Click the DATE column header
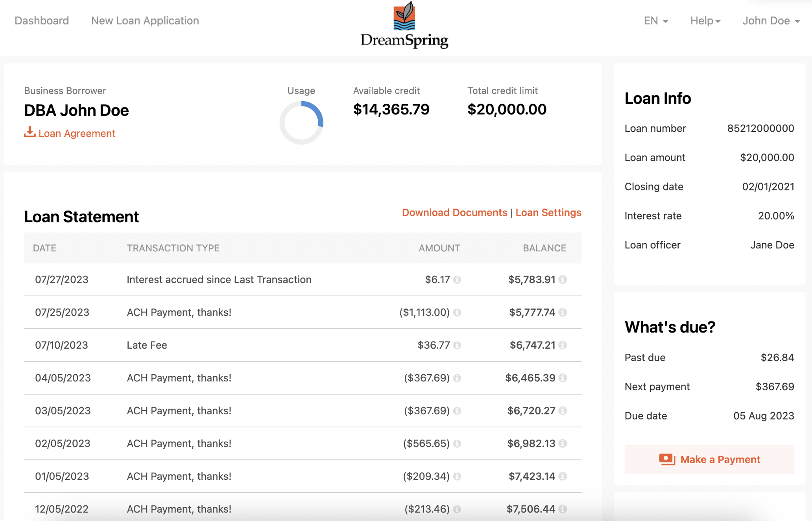 pos(44,248)
